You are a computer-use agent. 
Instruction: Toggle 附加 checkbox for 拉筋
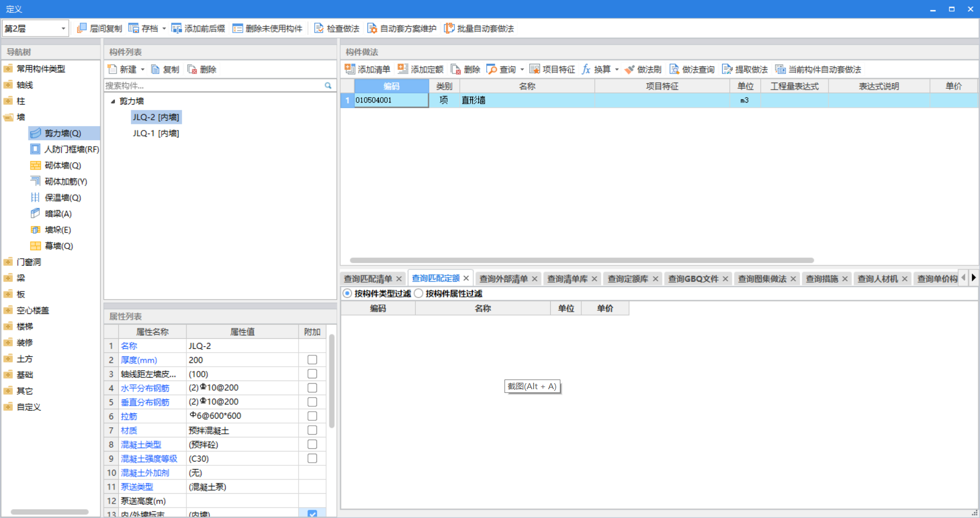click(x=312, y=416)
